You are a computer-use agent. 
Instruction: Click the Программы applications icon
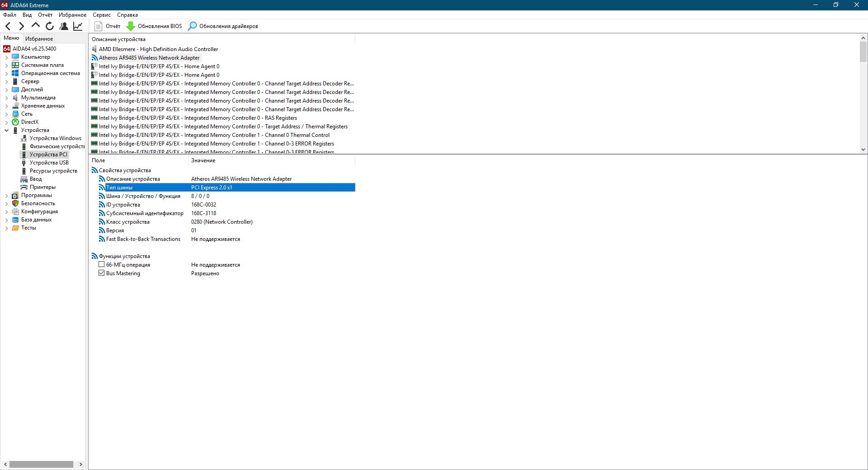(x=15, y=195)
